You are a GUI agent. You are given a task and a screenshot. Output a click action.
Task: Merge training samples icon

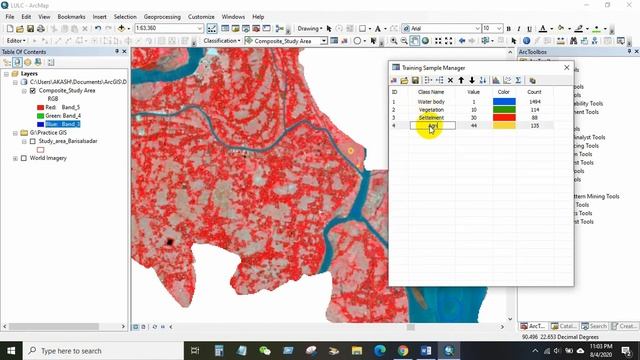click(x=428, y=80)
